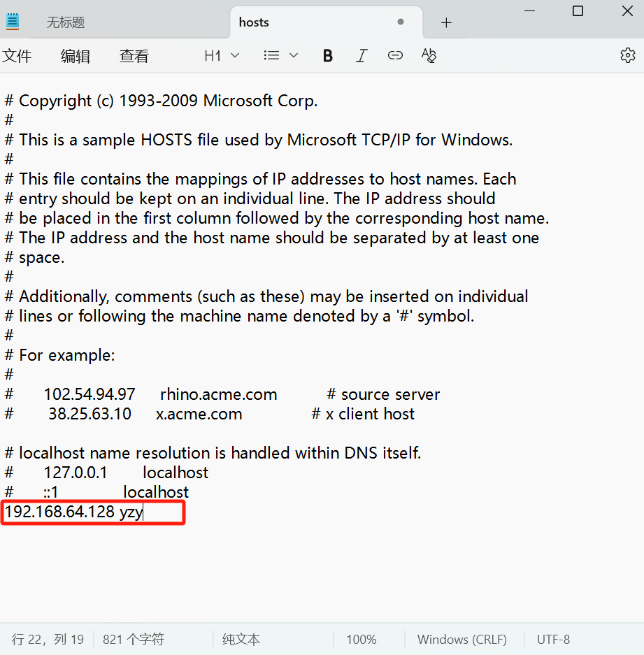644x655 pixels.
Task: Click the ::1 localhost line
Action: pyautogui.click(x=96, y=492)
